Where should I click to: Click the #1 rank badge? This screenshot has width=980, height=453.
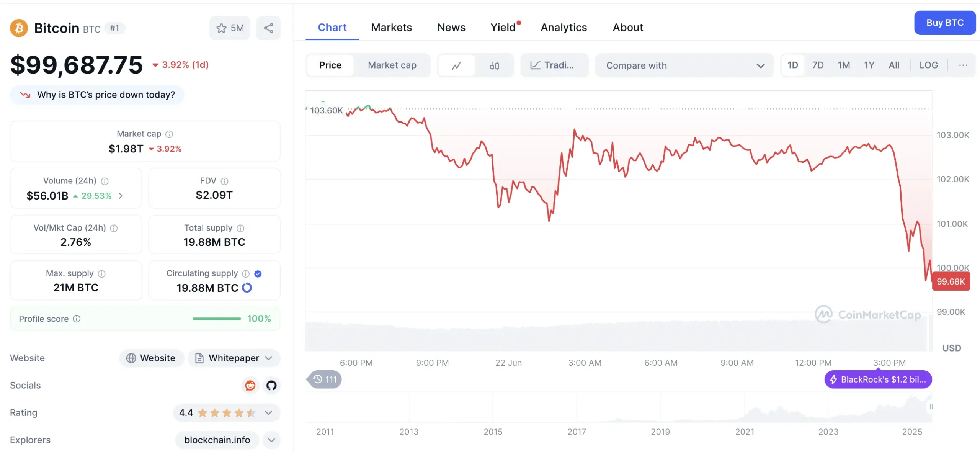[114, 28]
